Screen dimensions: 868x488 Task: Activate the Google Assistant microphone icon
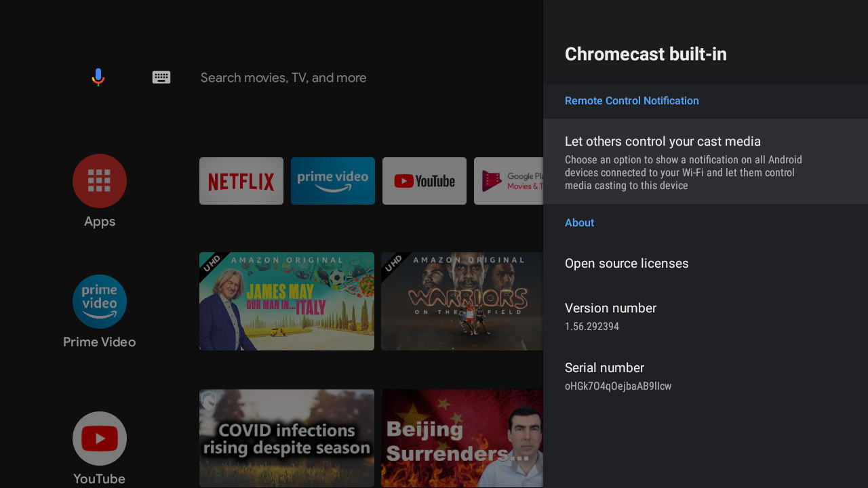(x=98, y=77)
